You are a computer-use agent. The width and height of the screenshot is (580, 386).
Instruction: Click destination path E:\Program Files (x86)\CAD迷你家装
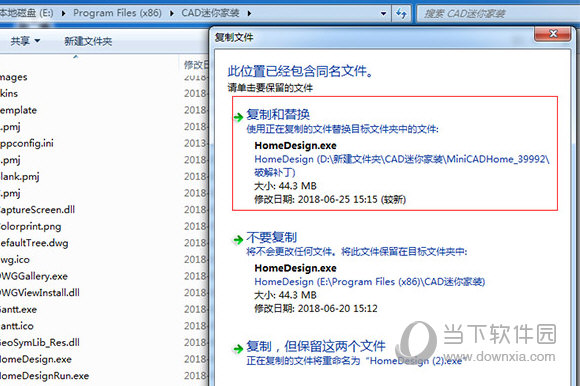pos(369,282)
